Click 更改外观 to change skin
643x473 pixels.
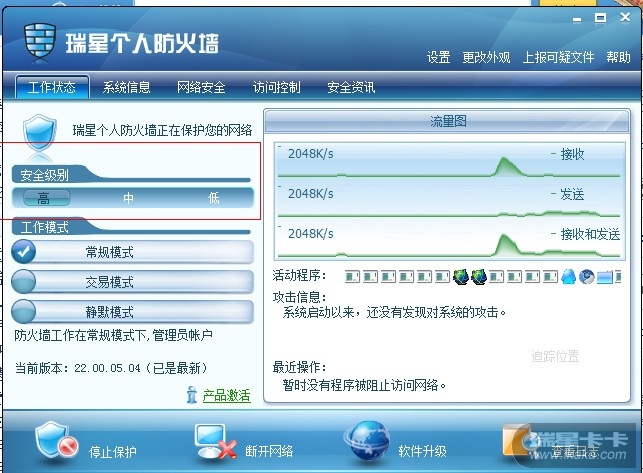tap(486, 57)
